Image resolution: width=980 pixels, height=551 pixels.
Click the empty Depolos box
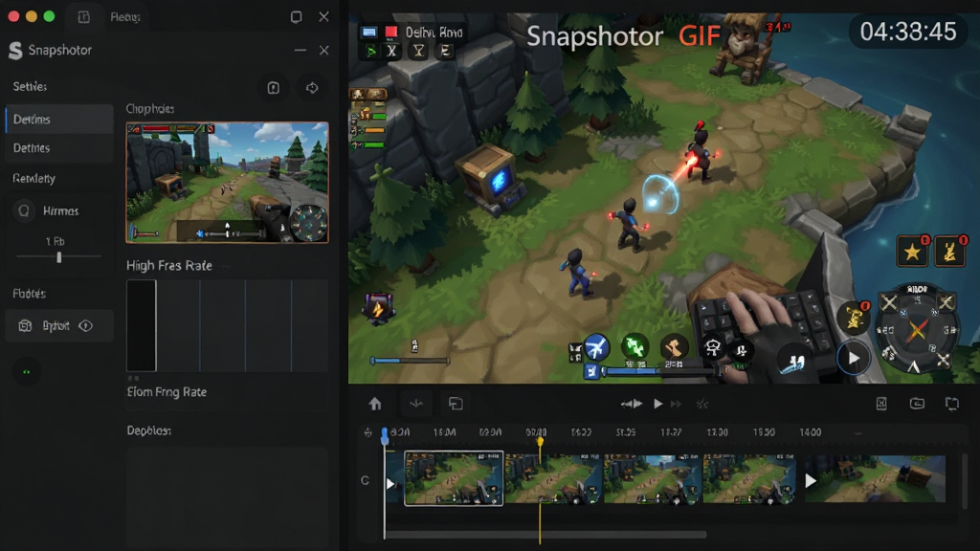click(x=227, y=496)
